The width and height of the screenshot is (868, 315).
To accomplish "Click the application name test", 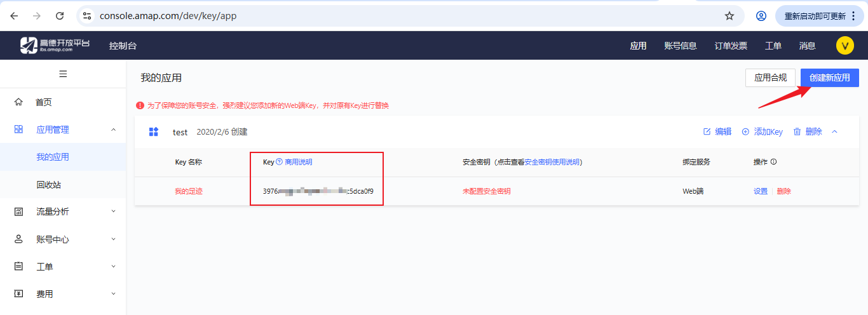I will click(180, 132).
